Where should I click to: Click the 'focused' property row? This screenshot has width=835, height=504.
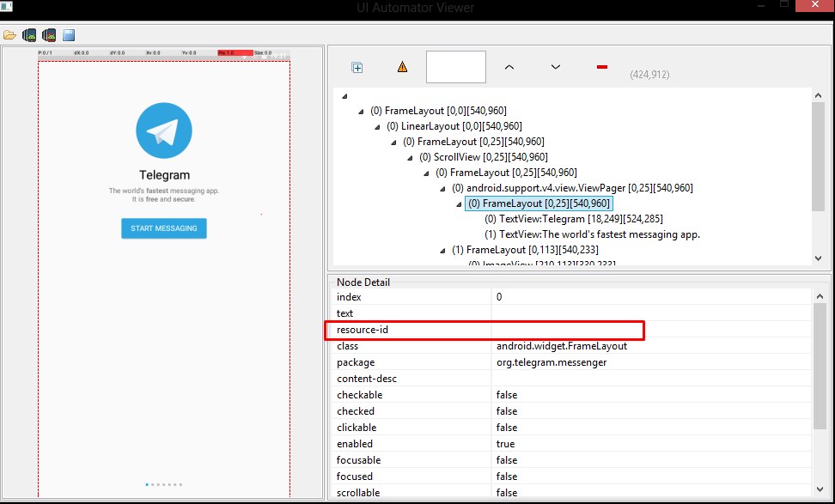pyautogui.click(x=572, y=477)
